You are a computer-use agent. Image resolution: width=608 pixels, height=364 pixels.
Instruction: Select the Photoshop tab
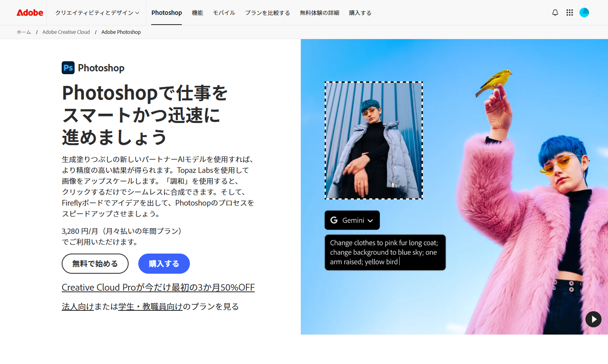167,12
